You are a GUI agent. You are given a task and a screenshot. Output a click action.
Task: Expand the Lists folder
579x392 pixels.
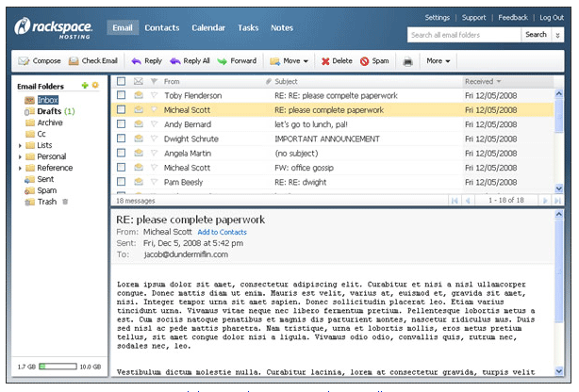(20, 146)
